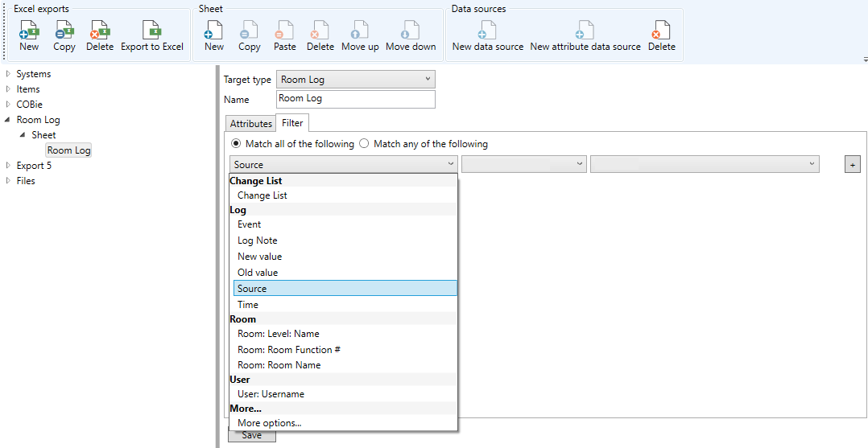Choose More options... in the list
The width and height of the screenshot is (868, 448).
click(269, 423)
